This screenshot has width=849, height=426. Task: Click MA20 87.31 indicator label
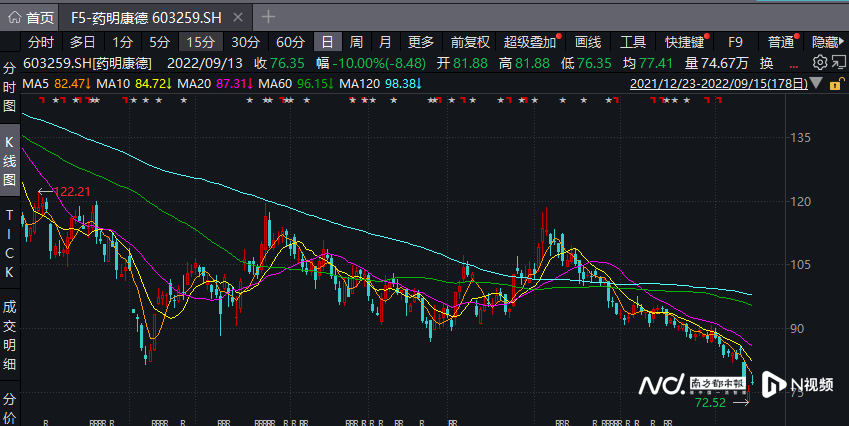(215, 84)
